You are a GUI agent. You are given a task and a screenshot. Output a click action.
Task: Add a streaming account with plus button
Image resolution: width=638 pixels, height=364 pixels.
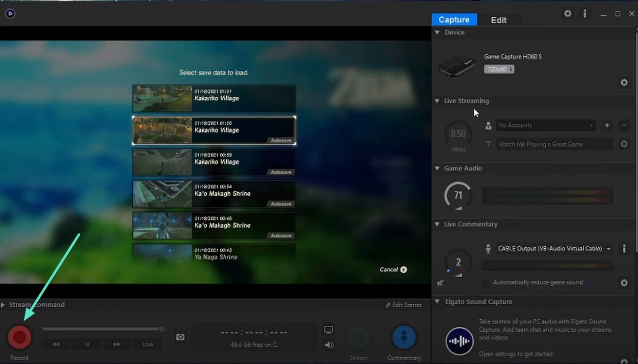pyautogui.click(x=607, y=125)
